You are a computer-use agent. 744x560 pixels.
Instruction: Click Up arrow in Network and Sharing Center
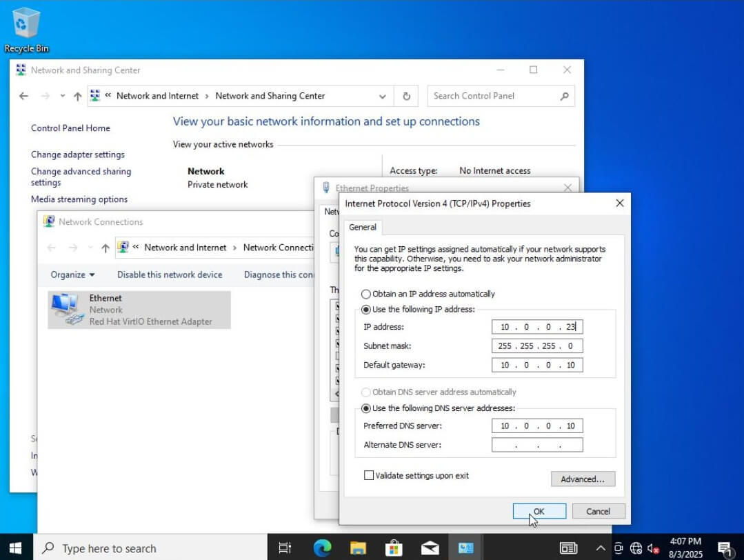click(x=78, y=97)
